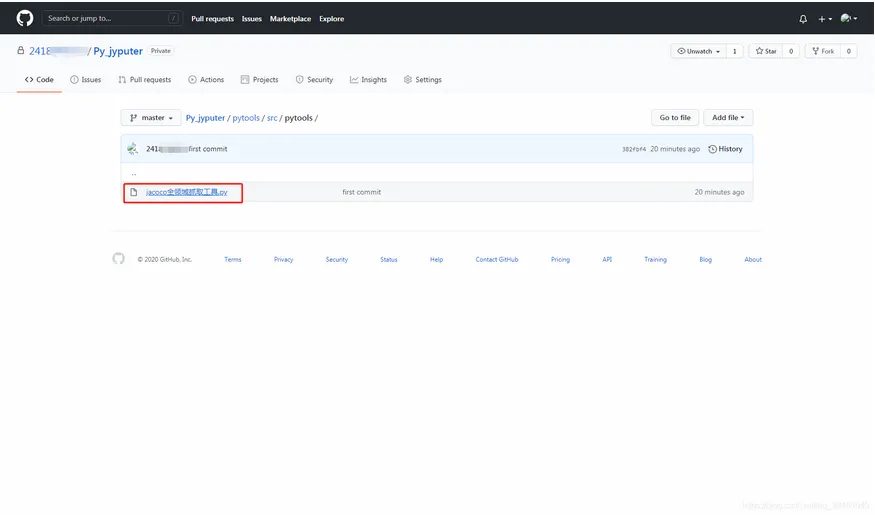This screenshot has height=515, width=875.
Task: Expand the plus create-new dropdown
Action: [825, 19]
